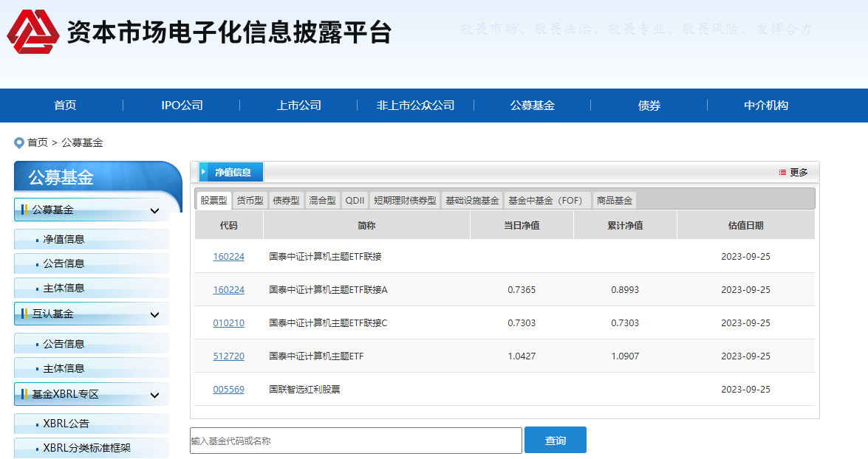Select the QDII fund tab
The image size is (868, 459).
(355, 200)
